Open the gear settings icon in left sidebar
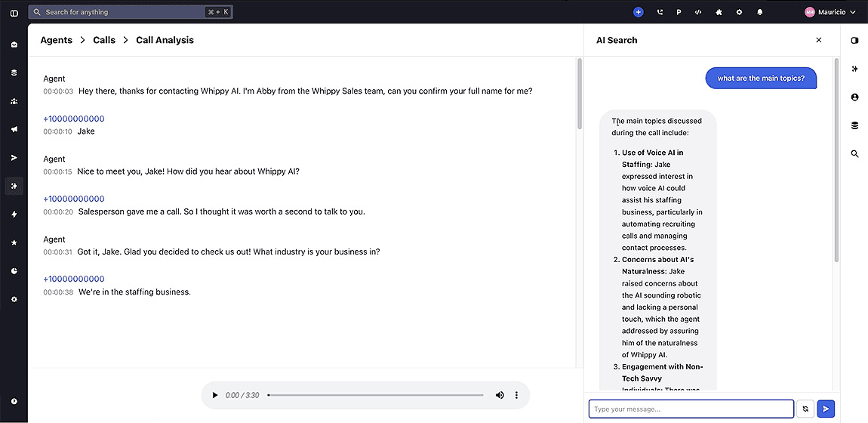 pos(14,299)
